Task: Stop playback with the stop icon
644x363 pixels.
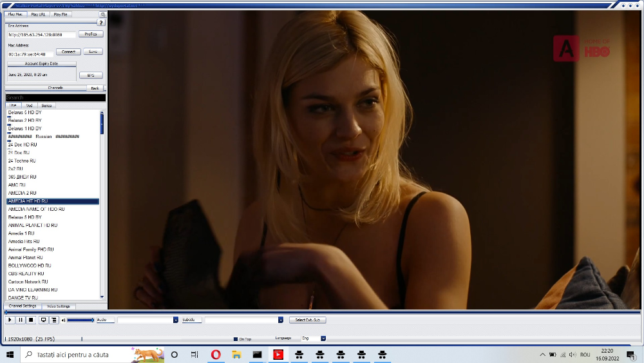Action: [31, 320]
